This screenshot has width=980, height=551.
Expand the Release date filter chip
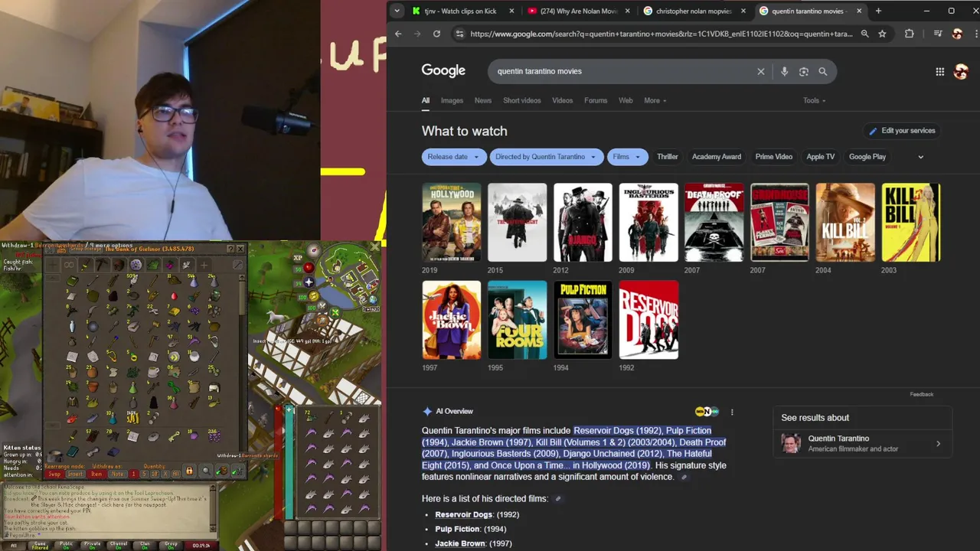(x=453, y=157)
